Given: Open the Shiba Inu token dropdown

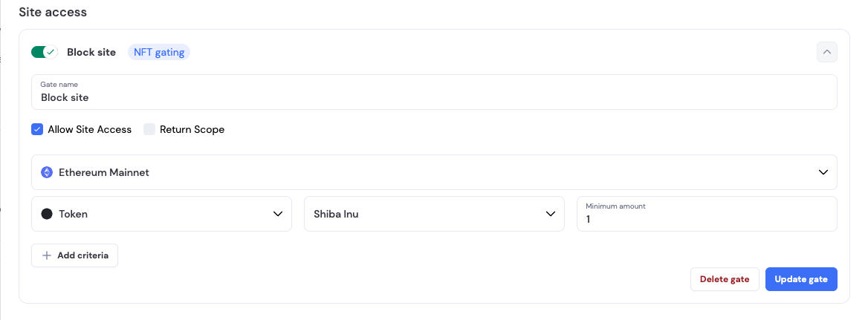Looking at the screenshot, I should click(434, 214).
